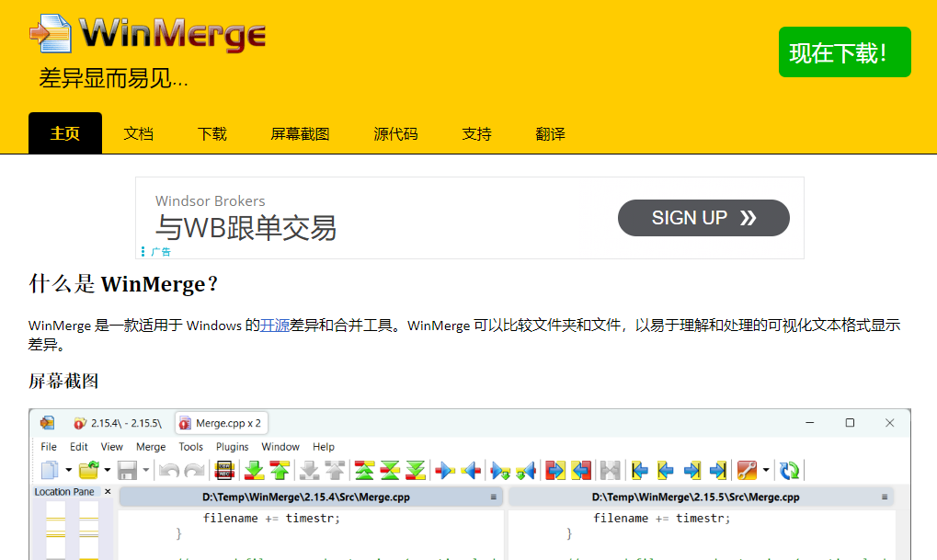Image resolution: width=937 pixels, height=560 pixels.
Task: Open the Plugins menu in WinMerge
Action: pyautogui.click(x=232, y=447)
